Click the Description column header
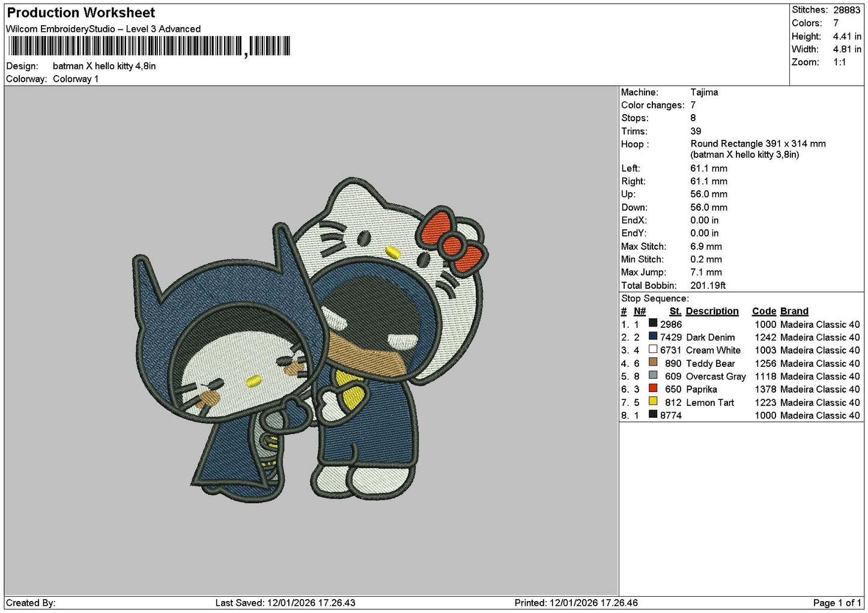This screenshot has width=868, height=613. (712, 311)
